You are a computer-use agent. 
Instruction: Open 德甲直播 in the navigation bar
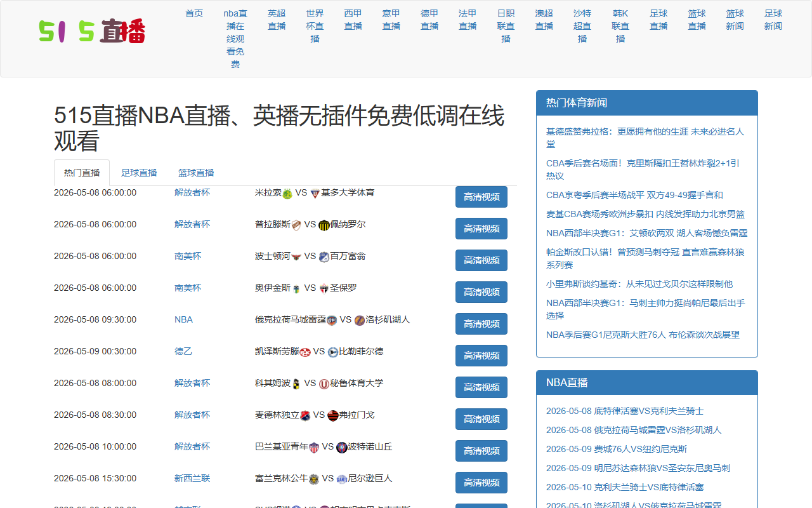429,20
